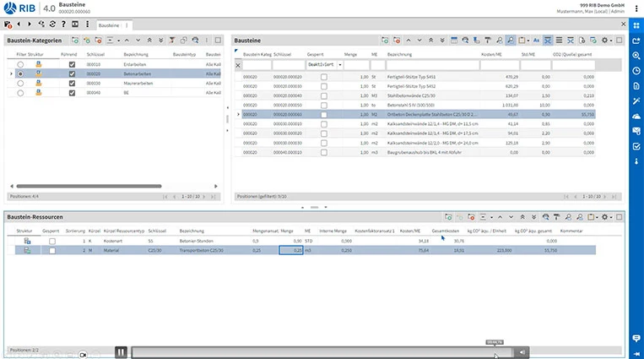Screen dimensions: 644x359
Task: Toggle Gesperrt checkbox for Betonier-Stunden resource
Action: point(52,241)
